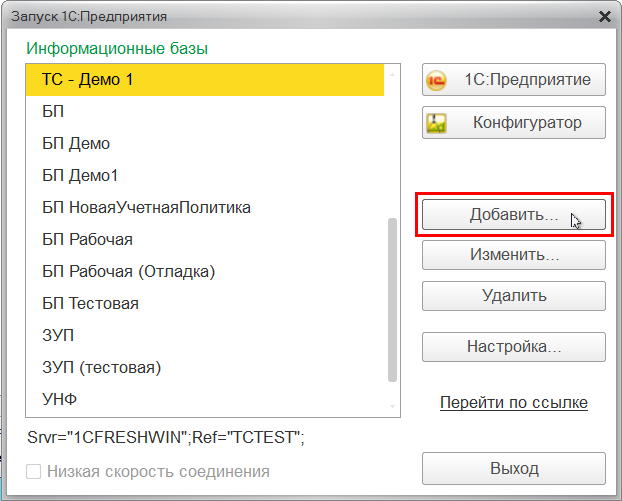Select the БП Тестовая base
This screenshot has width=622, height=501.
point(205,303)
